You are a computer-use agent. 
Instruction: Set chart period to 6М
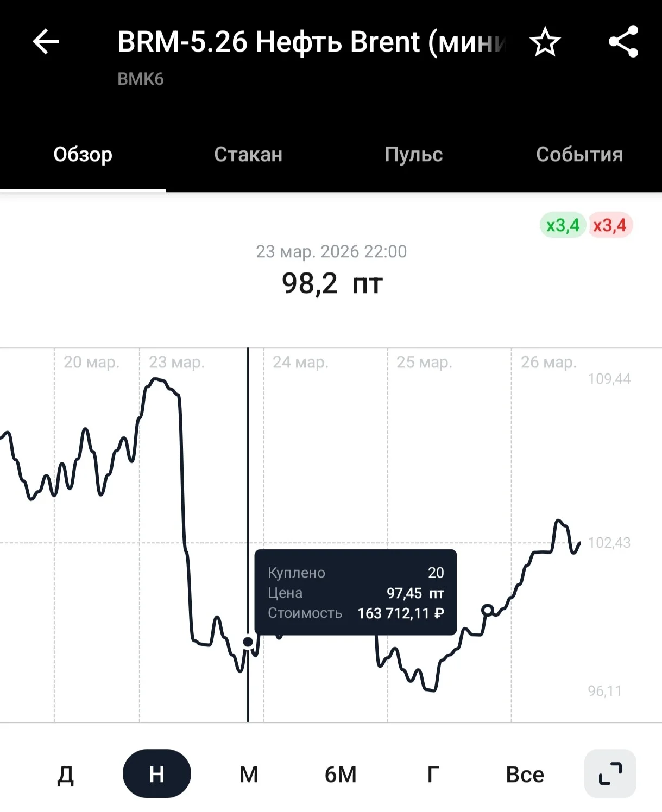click(x=341, y=774)
